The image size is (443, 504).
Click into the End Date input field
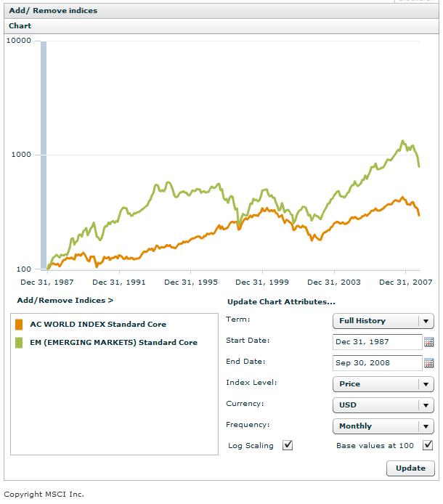377,363
